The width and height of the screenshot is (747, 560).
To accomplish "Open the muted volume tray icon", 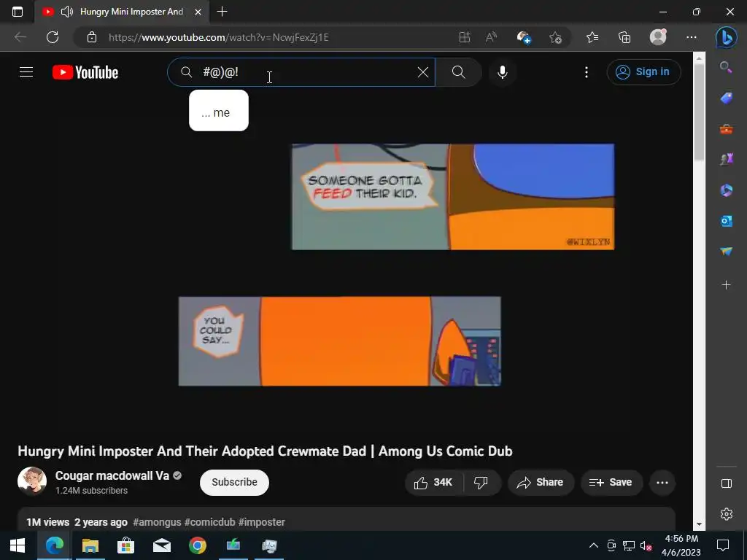I will coord(646,545).
